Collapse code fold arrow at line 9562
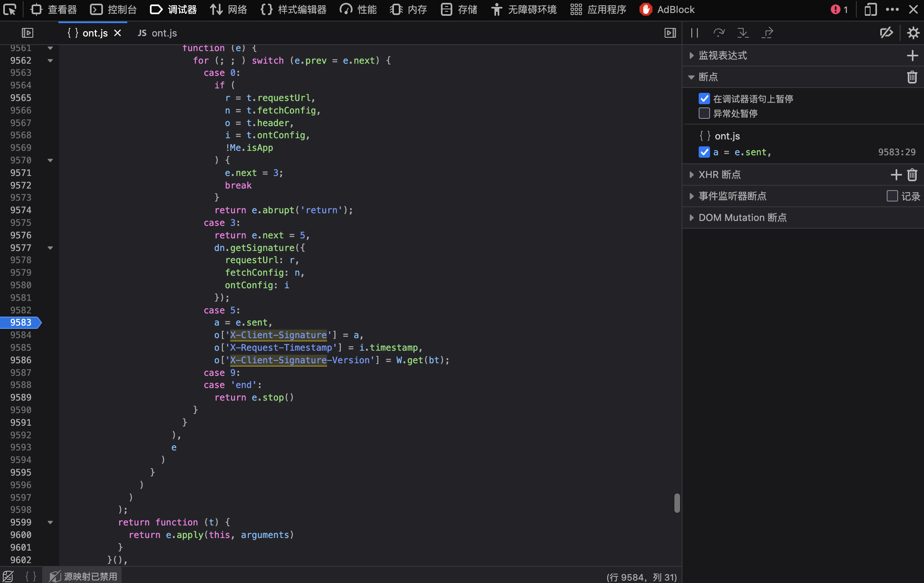This screenshot has width=924, height=583. (x=50, y=60)
